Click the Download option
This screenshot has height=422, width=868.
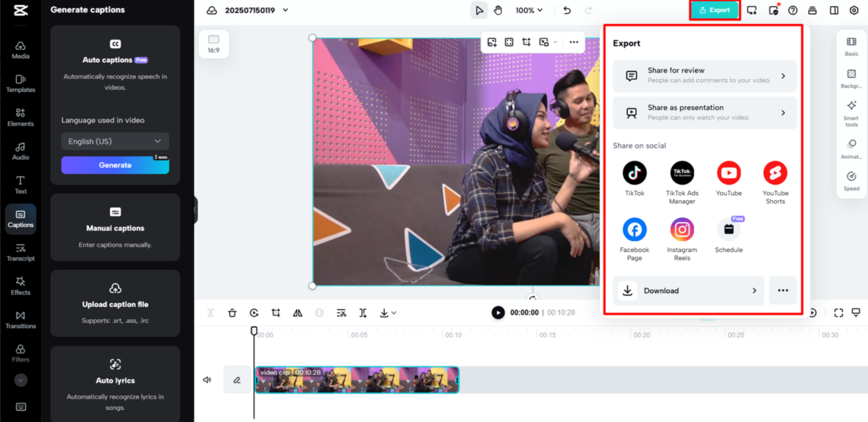pyautogui.click(x=688, y=291)
